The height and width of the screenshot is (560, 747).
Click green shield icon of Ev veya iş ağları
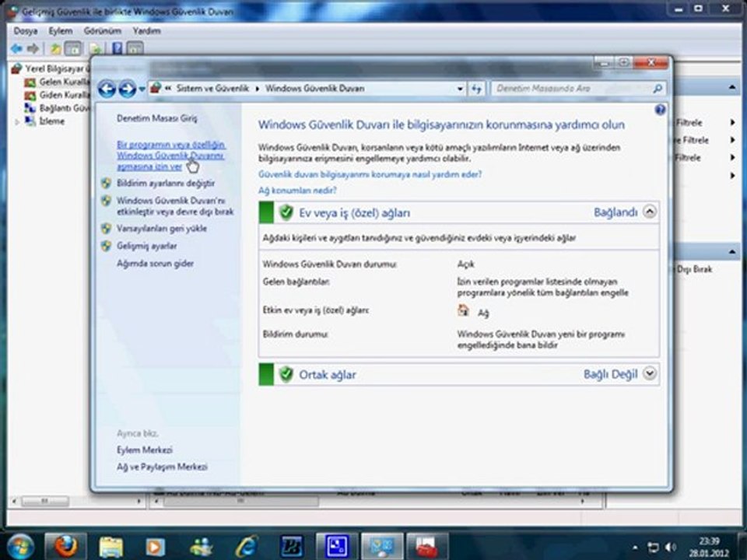[x=286, y=212]
